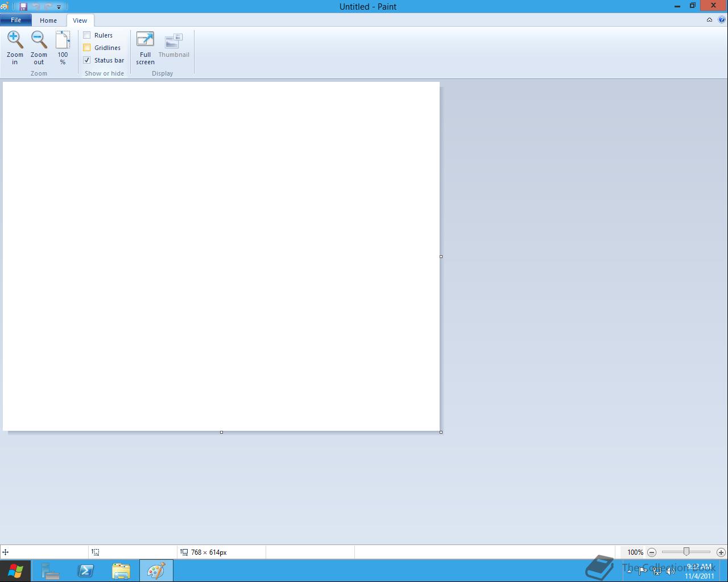Click the status bar zoom in plus button
The height and width of the screenshot is (582, 728).
pyautogui.click(x=721, y=552)
